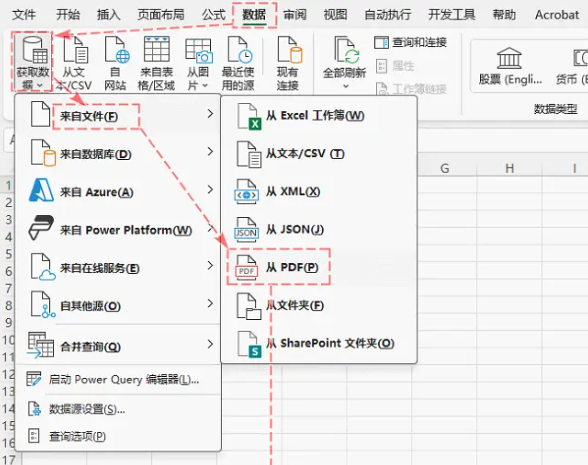Click the 工作簿链接 button
The image size is (588, 465).
pos(411,89)
